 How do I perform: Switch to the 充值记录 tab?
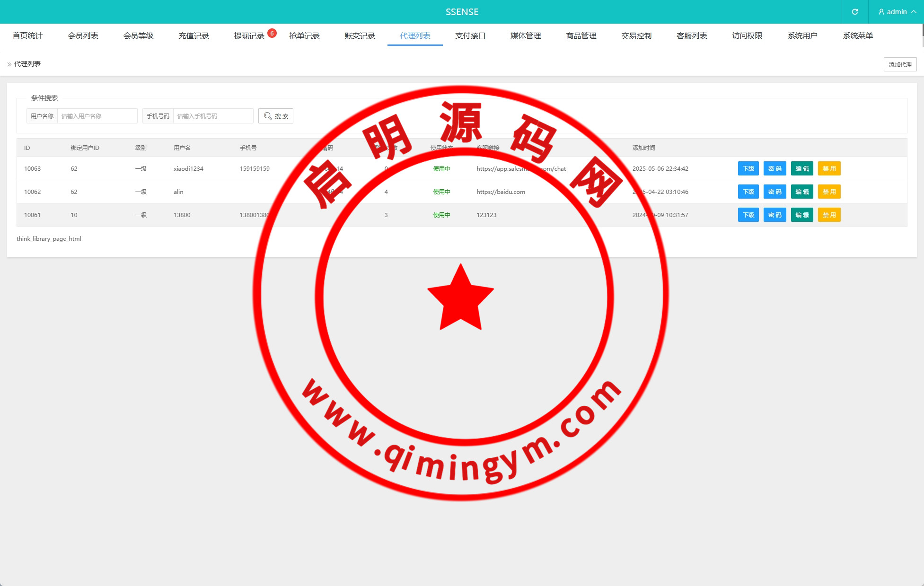194,36
